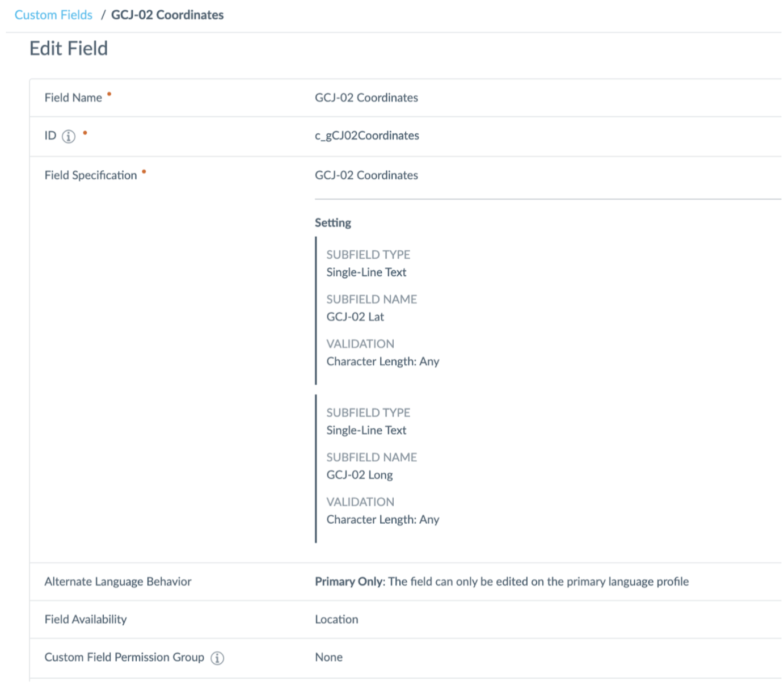Click the GCJ-02 Long Character Length validation
The image size is (784, 690).
point(382,520)
